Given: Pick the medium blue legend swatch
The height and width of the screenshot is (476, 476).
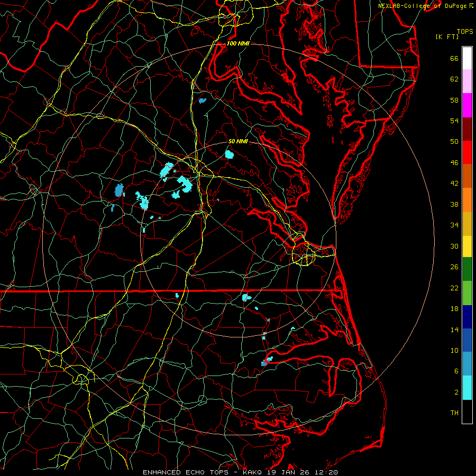Looking at the screenshot, I should point(467,340).
